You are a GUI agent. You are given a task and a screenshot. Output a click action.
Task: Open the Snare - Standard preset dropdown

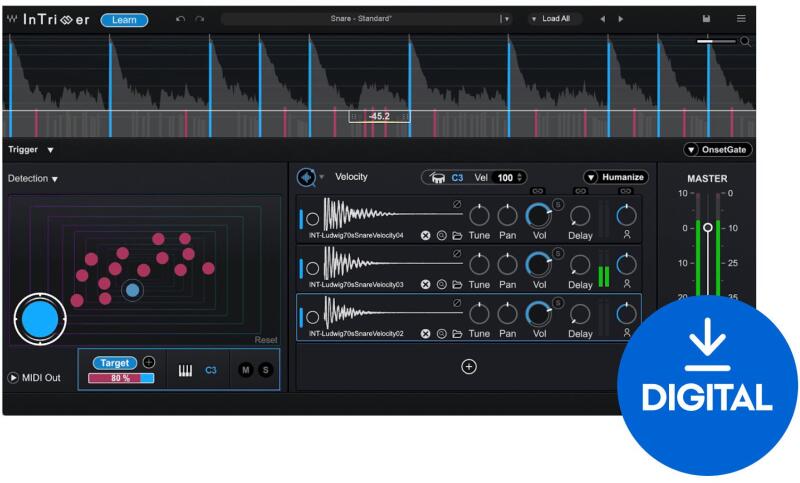pos(506,19)
